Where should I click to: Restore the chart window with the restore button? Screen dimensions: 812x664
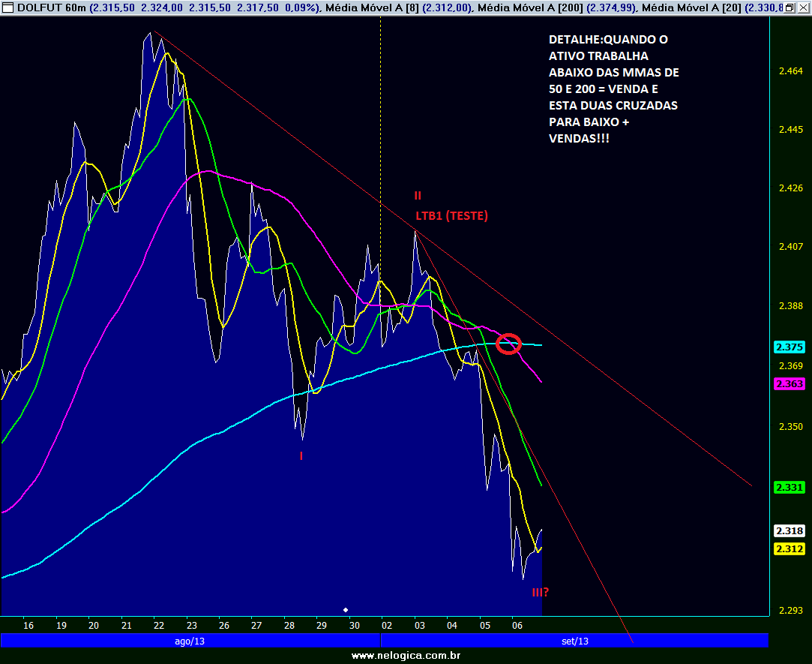(x=790, y=8)
